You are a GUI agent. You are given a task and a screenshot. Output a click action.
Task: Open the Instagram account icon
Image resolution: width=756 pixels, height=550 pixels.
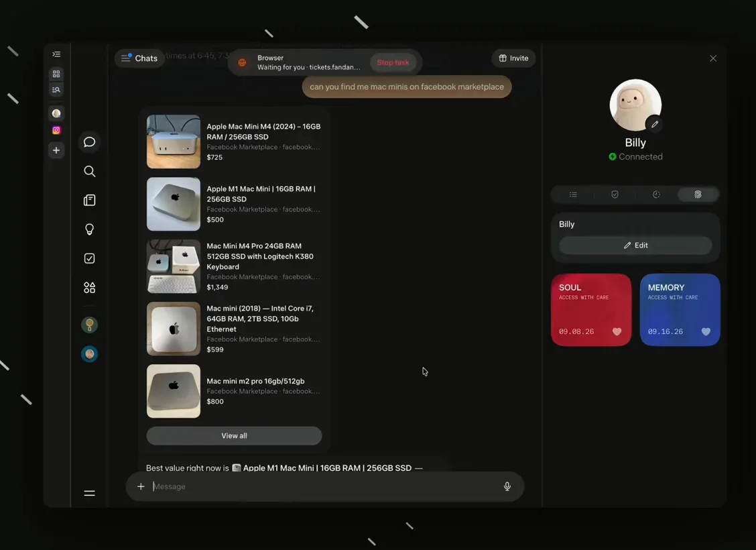pos(56,130)
